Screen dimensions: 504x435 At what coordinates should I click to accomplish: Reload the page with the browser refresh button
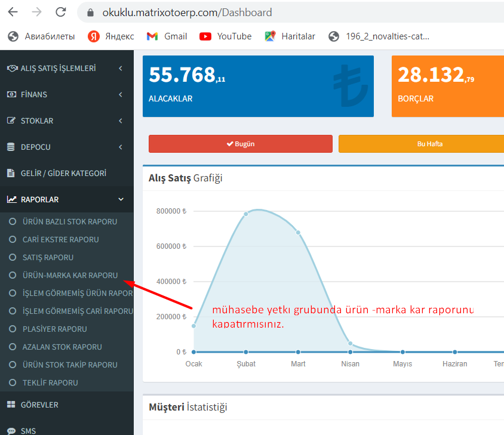60,12
